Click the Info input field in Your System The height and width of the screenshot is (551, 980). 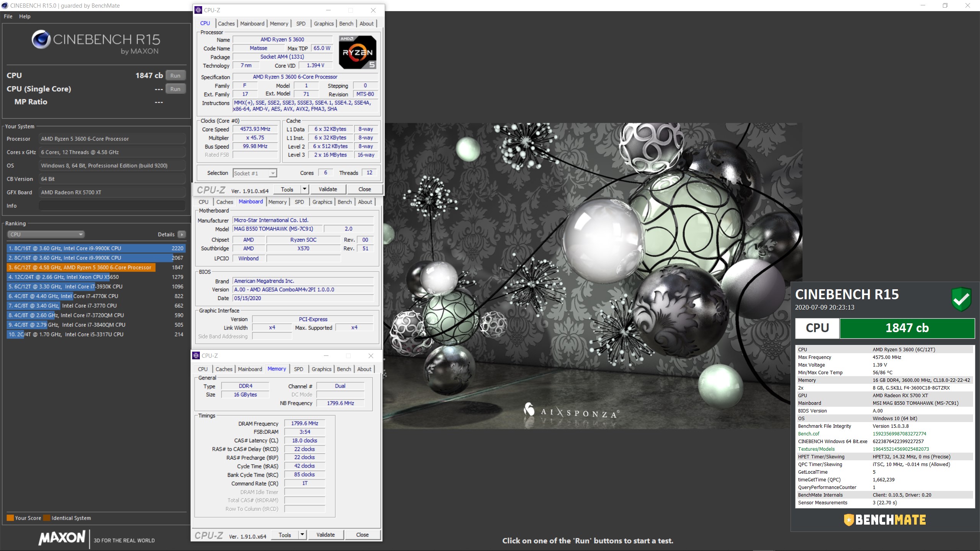click(112, 206)
